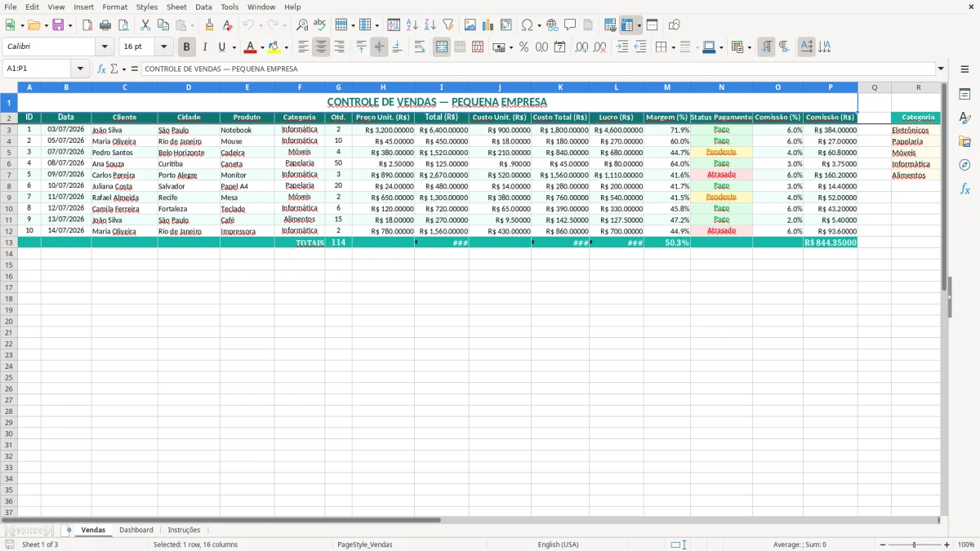Open the Styles menu
The height and width of the screenshot is (551, 980).
tap(147, 7)
